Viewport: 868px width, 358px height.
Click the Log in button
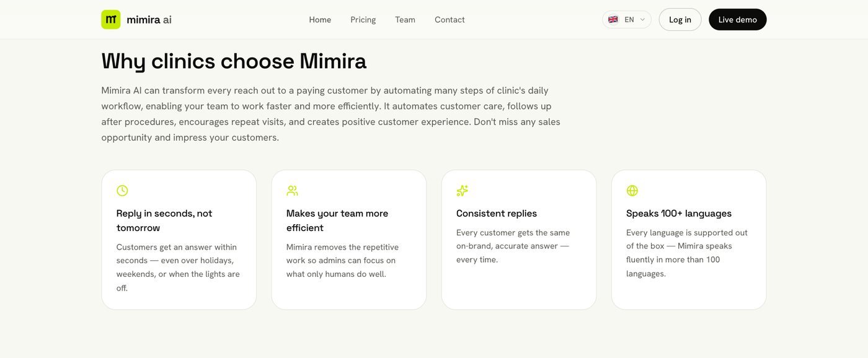(680, 19)
